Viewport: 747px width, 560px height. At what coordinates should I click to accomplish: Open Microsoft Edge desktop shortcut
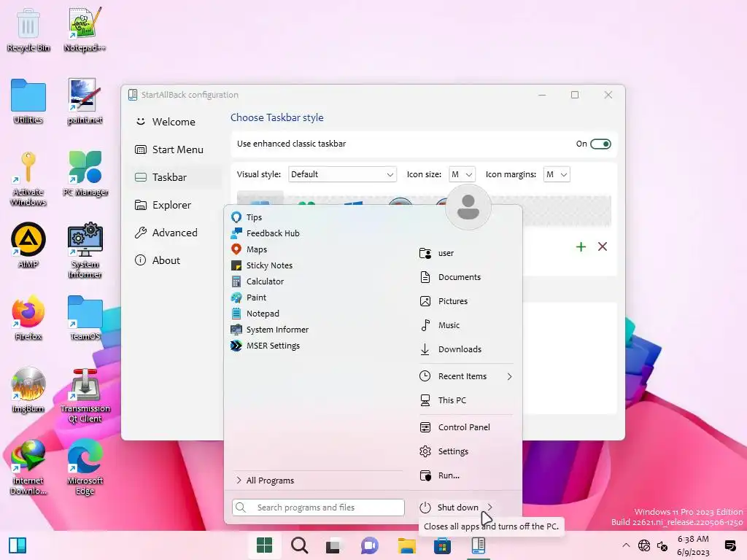click(85, 467)
